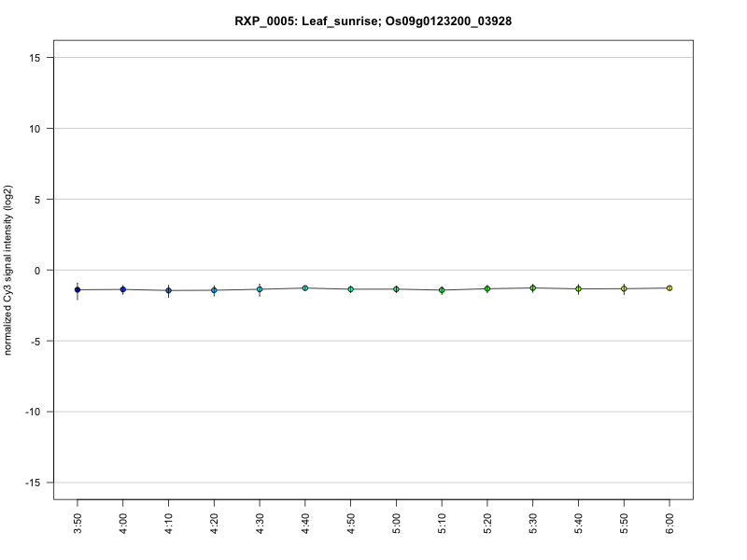Click the chart title RXP_0005 Leaf_sunrise

click(x=373, y=21)
